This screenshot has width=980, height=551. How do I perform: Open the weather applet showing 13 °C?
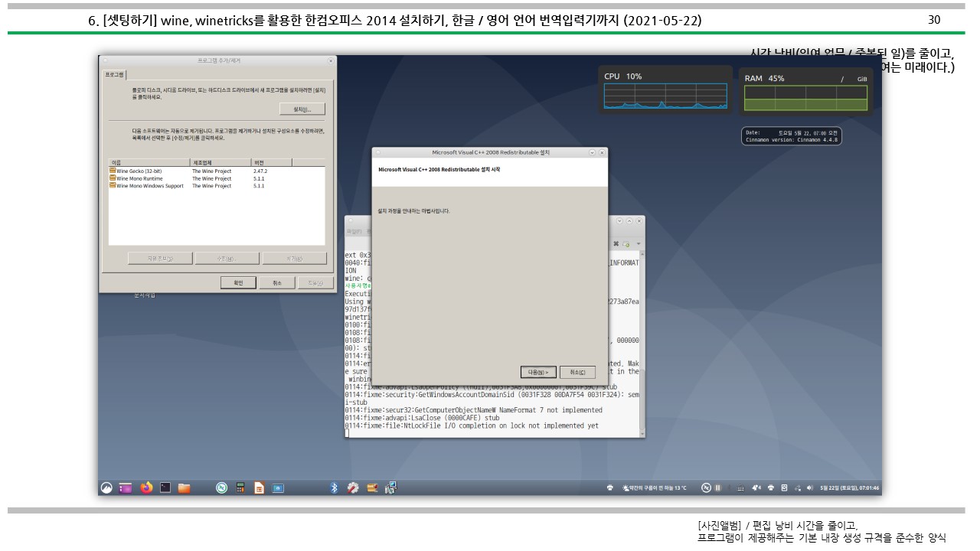(656, 487)
